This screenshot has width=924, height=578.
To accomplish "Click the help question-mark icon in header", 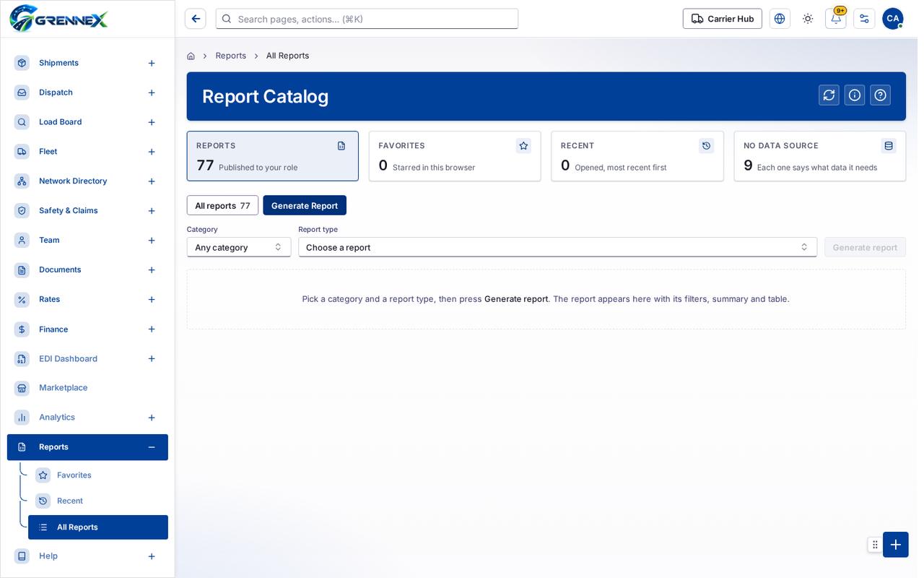I will click(880, 95).
